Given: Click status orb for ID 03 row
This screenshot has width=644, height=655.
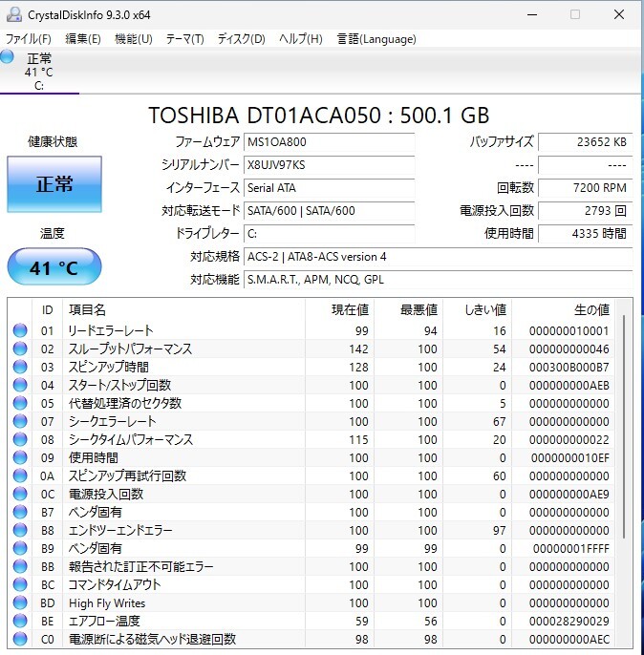Looking at the screenshot, I should (x=20, y=367).
